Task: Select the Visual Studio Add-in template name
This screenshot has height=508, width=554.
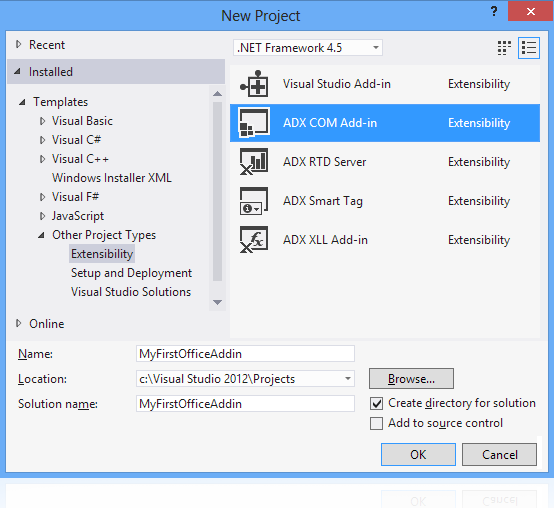Action: 337,84
